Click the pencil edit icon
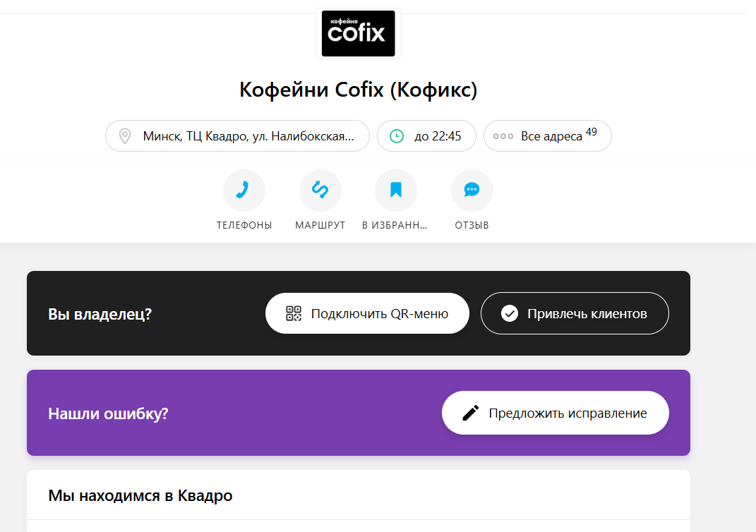Image resolution: width=756 pixels, height=532 pixels. (x=471, y=413)
